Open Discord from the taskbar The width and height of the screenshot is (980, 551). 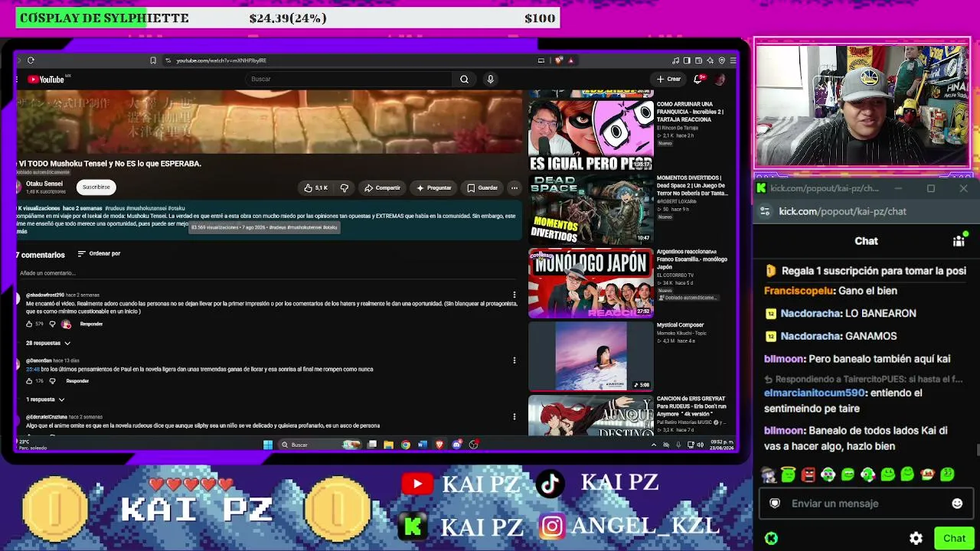pos(456,445)
